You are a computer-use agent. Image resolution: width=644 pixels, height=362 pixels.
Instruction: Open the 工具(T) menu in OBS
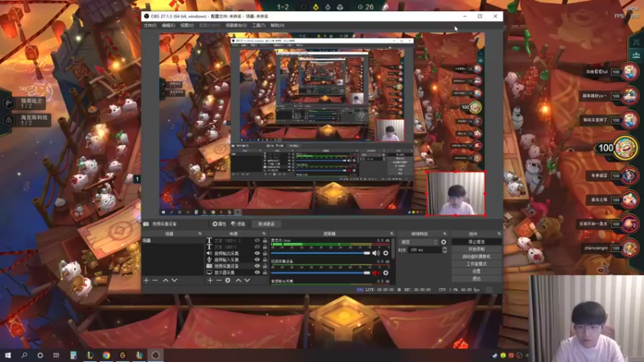point(258,26)
